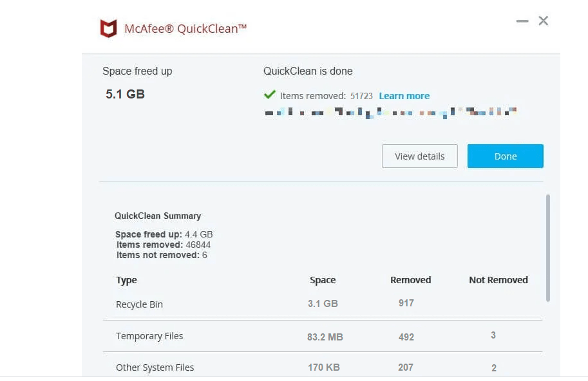Screen dimensions: 588x381
Task: Open the Learn more link
Action: (x=404, y=96)
